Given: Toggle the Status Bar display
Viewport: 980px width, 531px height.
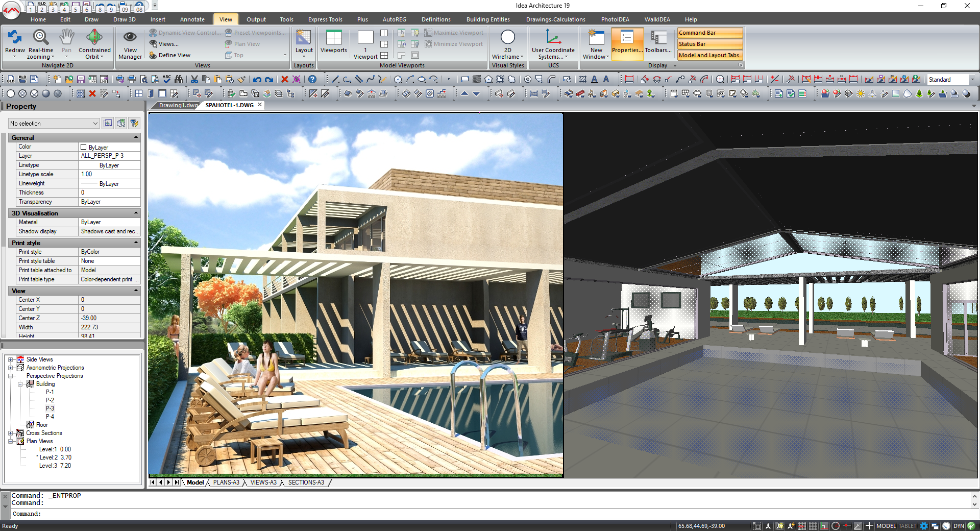Looking at the screenshot, I should tap(709, 44).
